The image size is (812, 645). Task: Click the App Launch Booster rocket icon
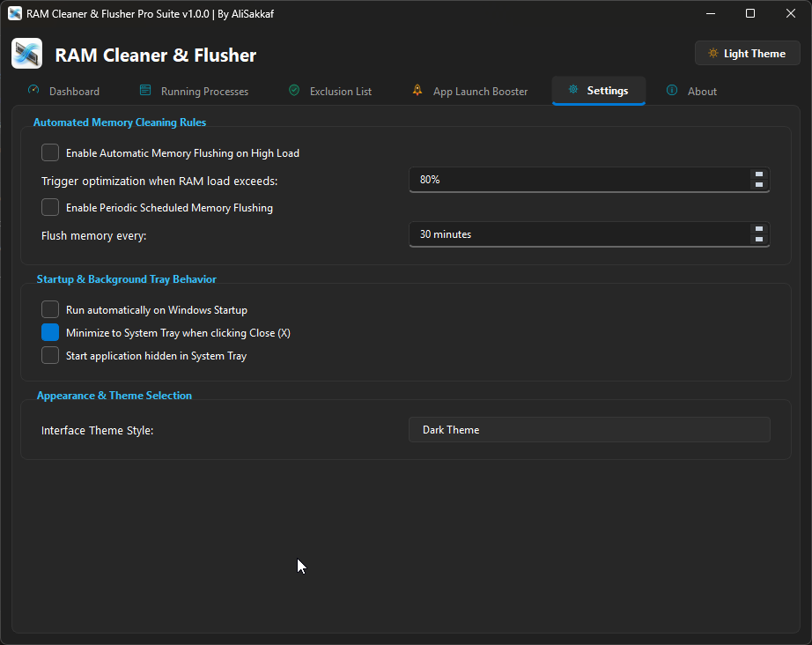417,90
